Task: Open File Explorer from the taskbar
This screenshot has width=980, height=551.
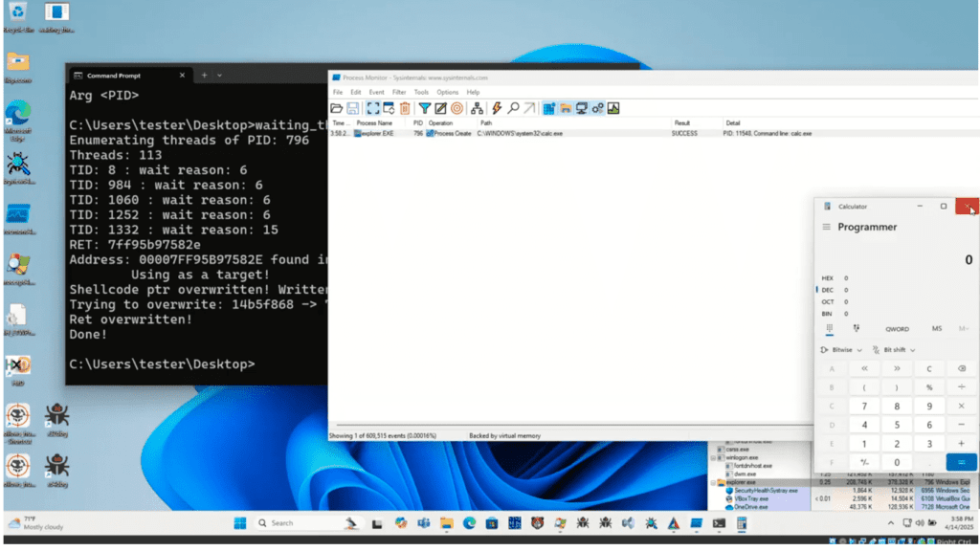Action: 446,523
